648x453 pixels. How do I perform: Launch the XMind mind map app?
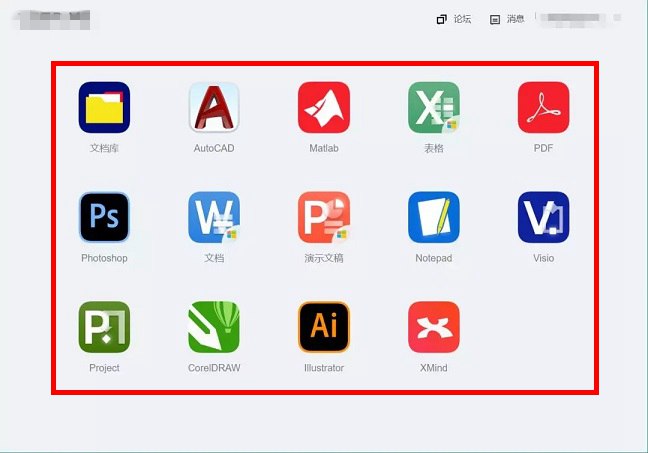tap(433, 327)
